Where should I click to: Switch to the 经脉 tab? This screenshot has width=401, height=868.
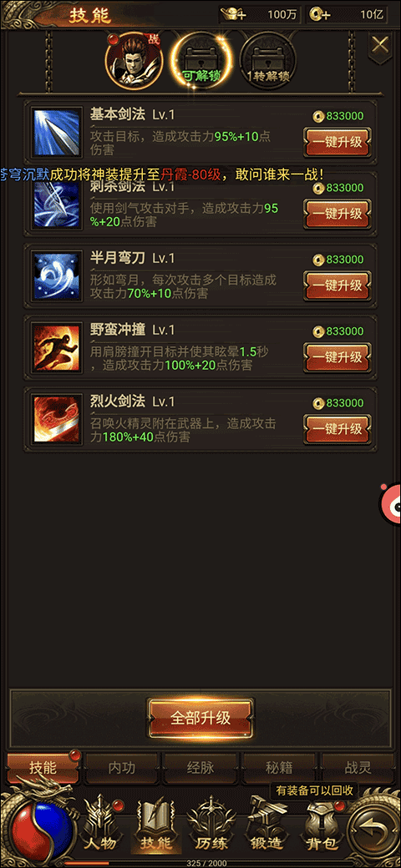200,768
